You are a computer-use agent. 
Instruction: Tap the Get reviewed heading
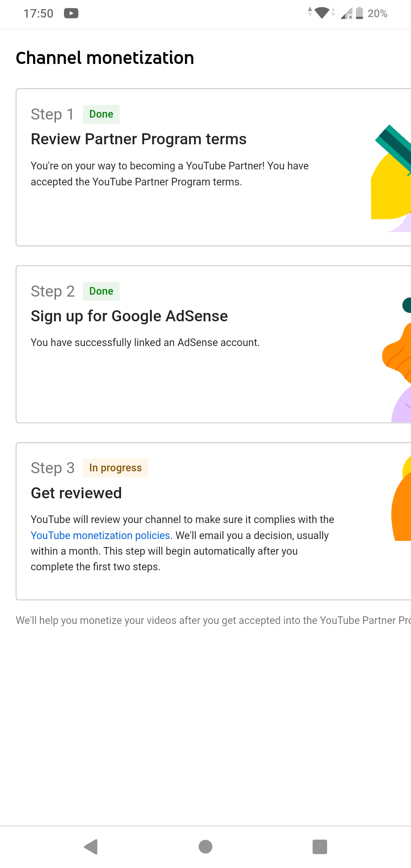[x=76, y=493]
